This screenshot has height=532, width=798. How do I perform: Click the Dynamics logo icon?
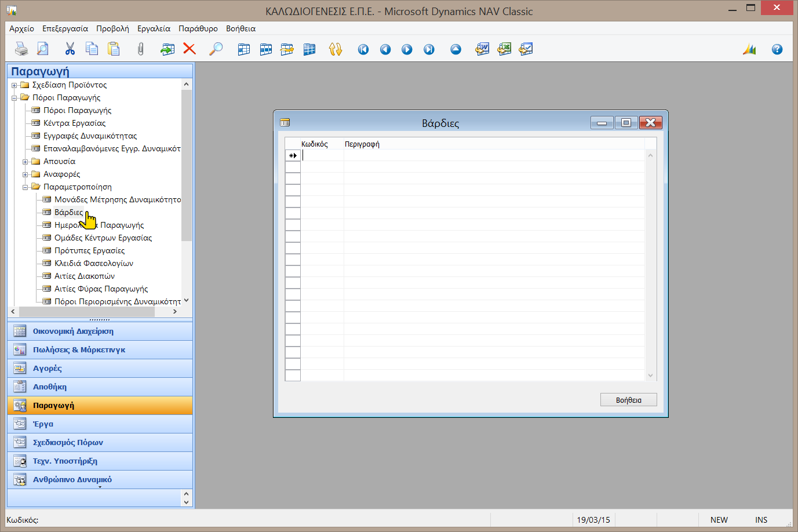(750, 49)
